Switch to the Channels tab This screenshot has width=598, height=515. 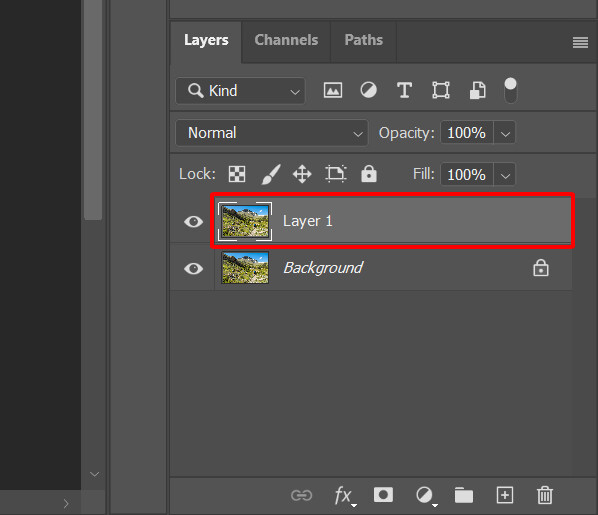tap(286, 40)
